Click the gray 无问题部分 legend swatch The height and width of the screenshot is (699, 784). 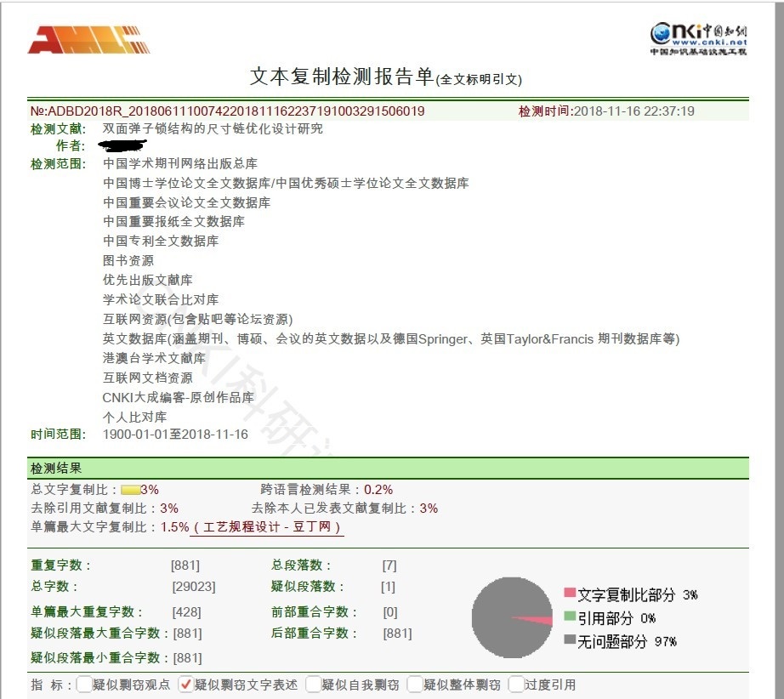pos(570,639)
